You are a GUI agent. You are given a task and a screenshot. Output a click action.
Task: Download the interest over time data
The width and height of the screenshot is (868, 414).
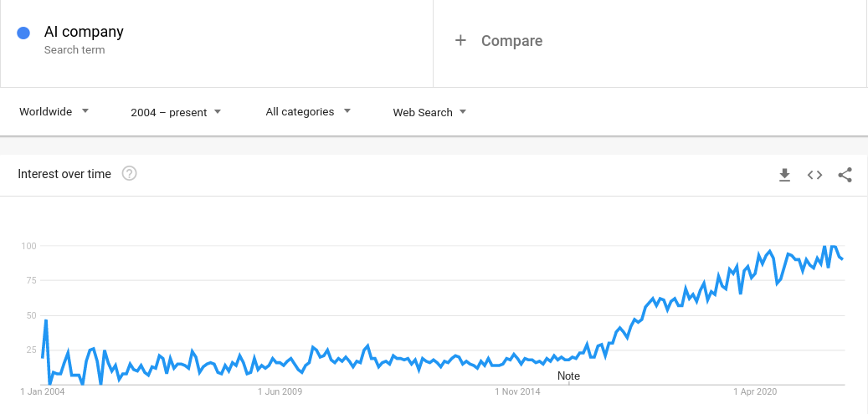[784, 175]
